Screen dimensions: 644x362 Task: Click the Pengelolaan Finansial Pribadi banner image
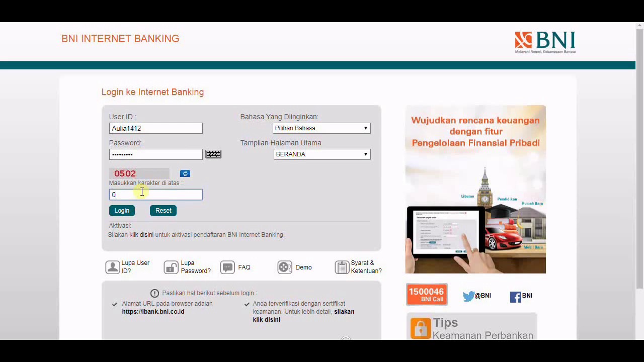[x=475, y=189]
